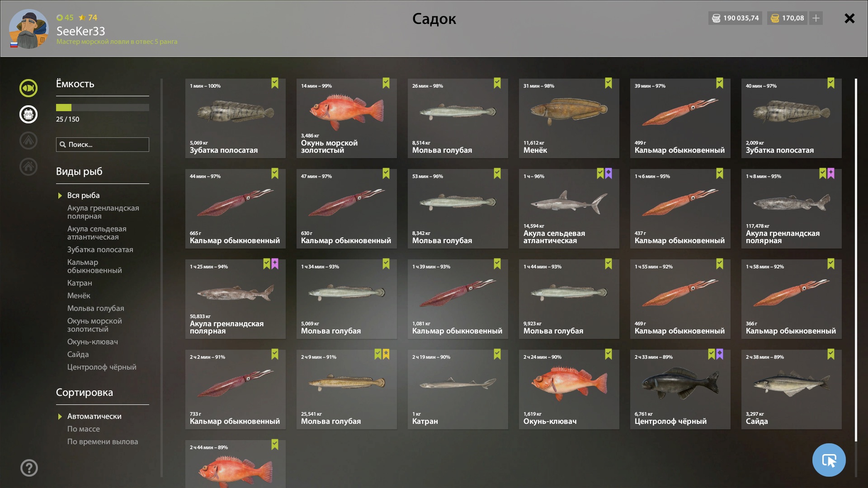Click the house icon in sidebar
The width and height of the screenshot is (868, 488).
[x=28, y=167]
